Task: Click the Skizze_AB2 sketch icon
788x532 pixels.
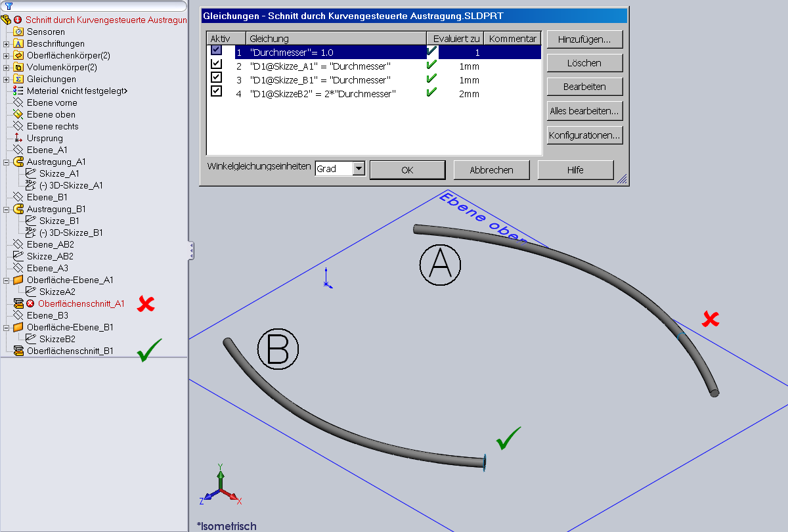Action: pos(18,256)
